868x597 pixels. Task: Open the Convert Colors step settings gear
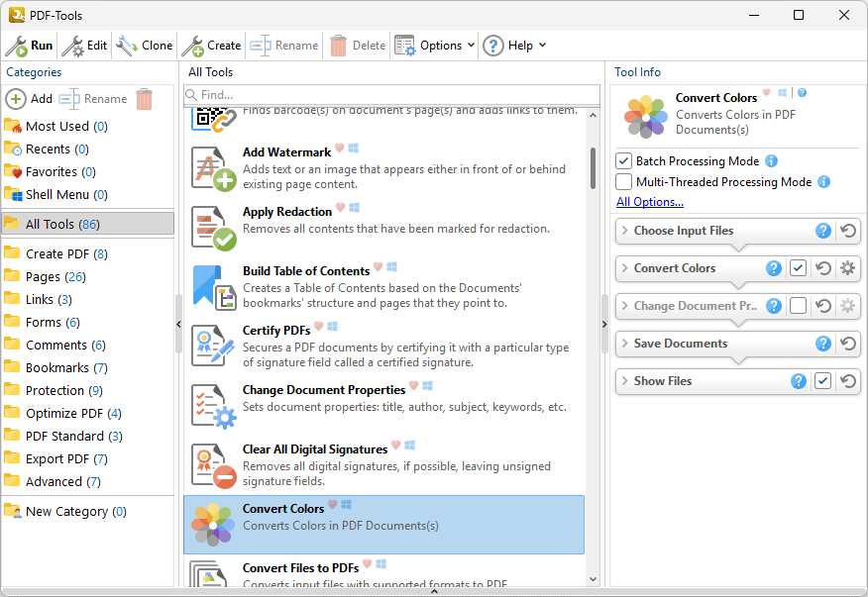(847, 268)
